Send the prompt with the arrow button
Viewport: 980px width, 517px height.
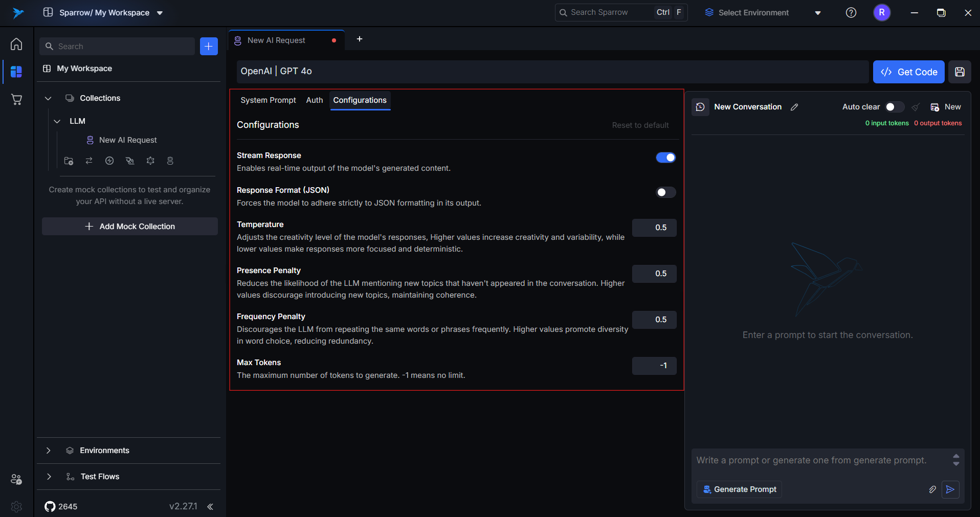coord(950,489)
